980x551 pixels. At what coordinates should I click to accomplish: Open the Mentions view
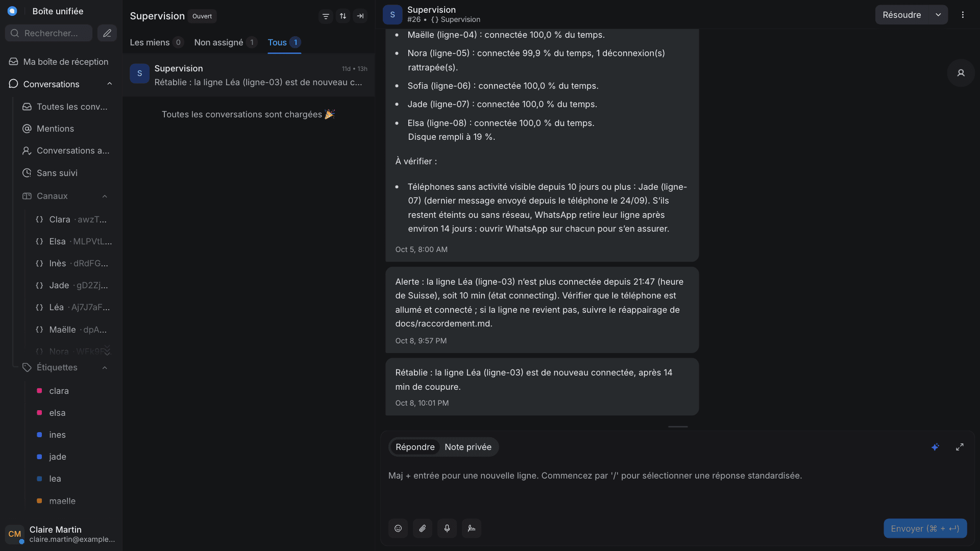click(66, 129)
